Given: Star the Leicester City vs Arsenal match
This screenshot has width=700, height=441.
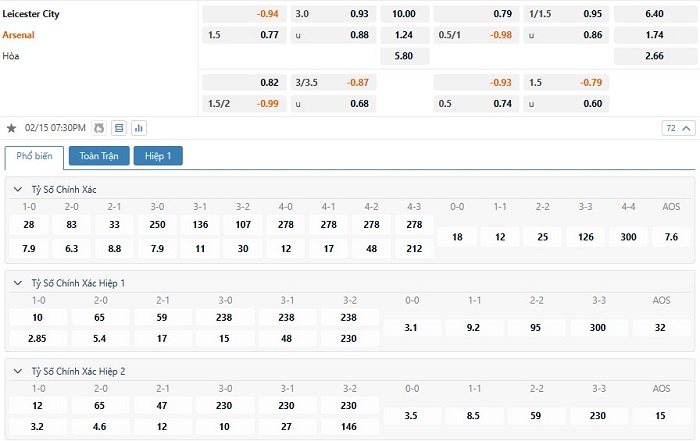Looking at the screenshot, I should tap(12, 128).
